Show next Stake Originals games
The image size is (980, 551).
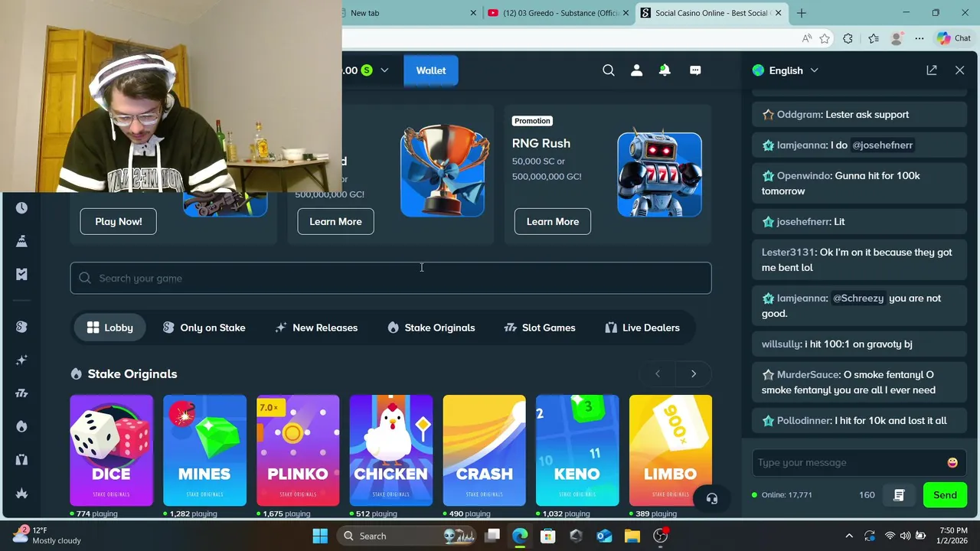[x=694, y=373]
